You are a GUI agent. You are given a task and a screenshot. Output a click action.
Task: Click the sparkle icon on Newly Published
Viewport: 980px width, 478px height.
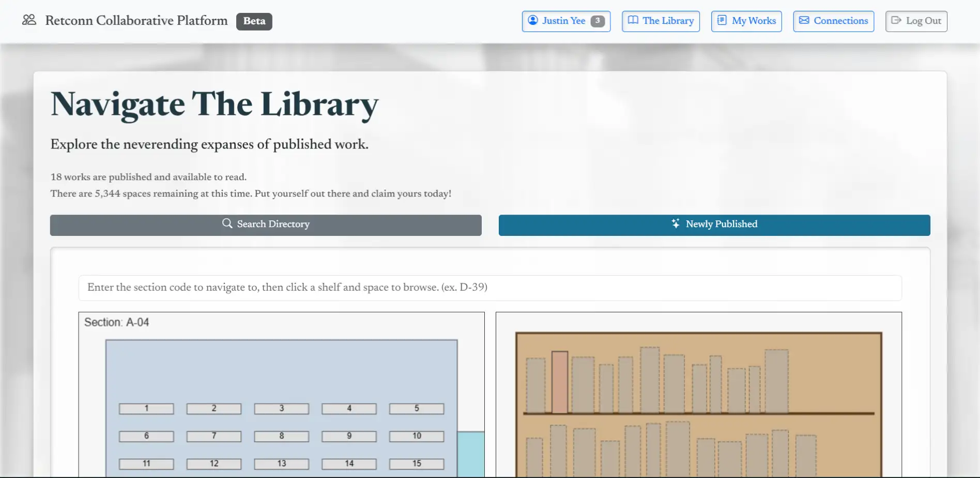click(x=676, y=223)
